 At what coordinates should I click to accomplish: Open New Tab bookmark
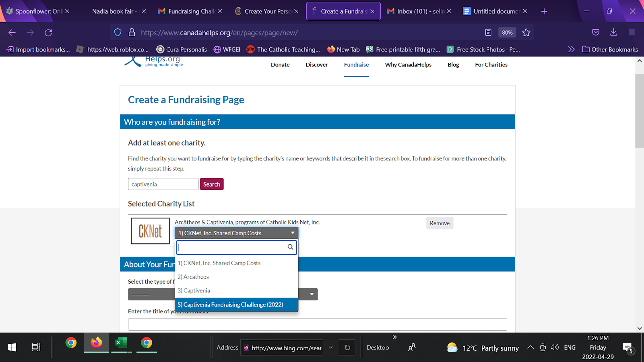[343, 49]
